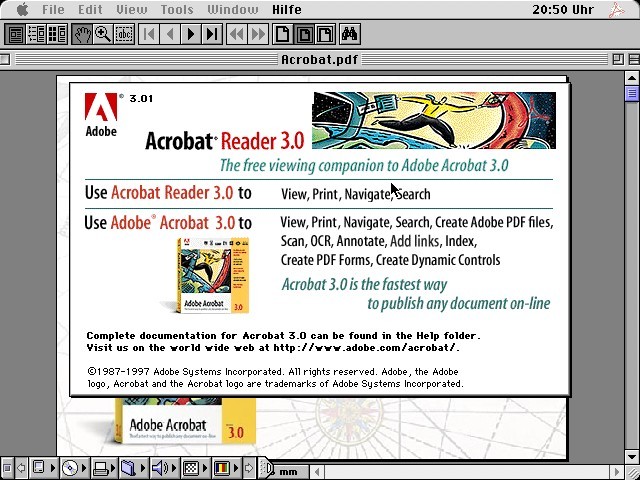Screen dimensions: 640x480
Task: Open the File menu
Action: tap(53, 10)
